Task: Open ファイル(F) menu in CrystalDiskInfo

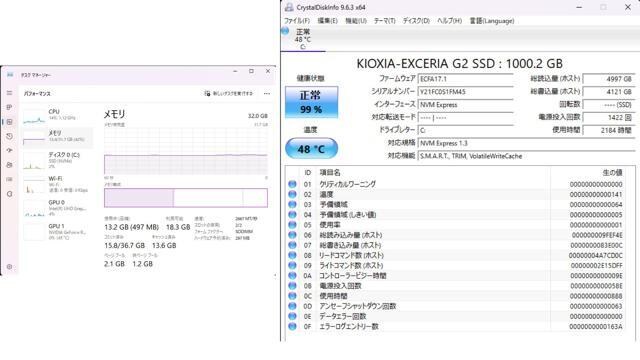Action: 297,21
